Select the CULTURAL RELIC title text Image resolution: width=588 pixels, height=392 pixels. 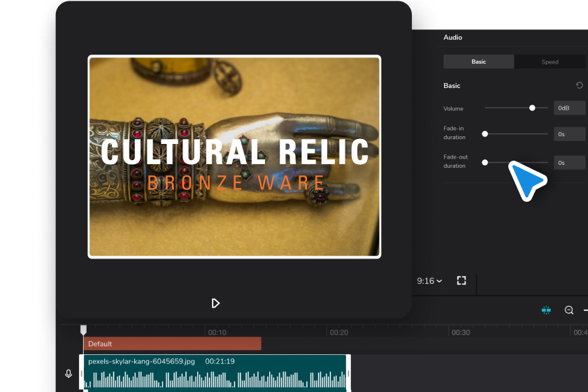pos(234,152)
